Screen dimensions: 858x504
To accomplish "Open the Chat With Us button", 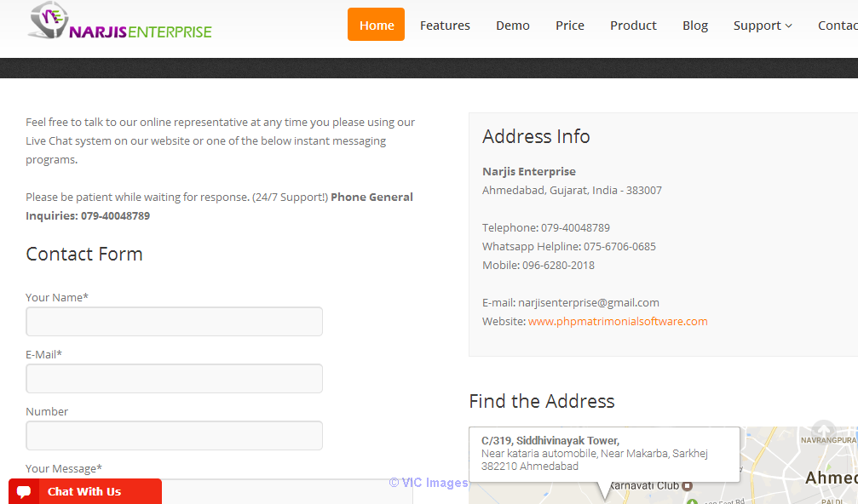I will (x=85, y=491).
